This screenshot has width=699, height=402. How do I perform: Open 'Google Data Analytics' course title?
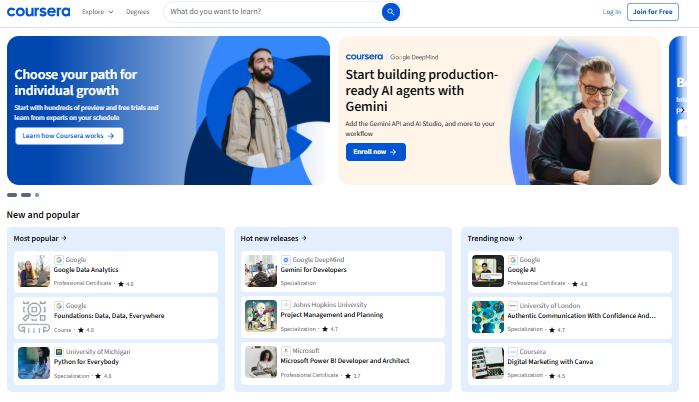coord(86,270)
